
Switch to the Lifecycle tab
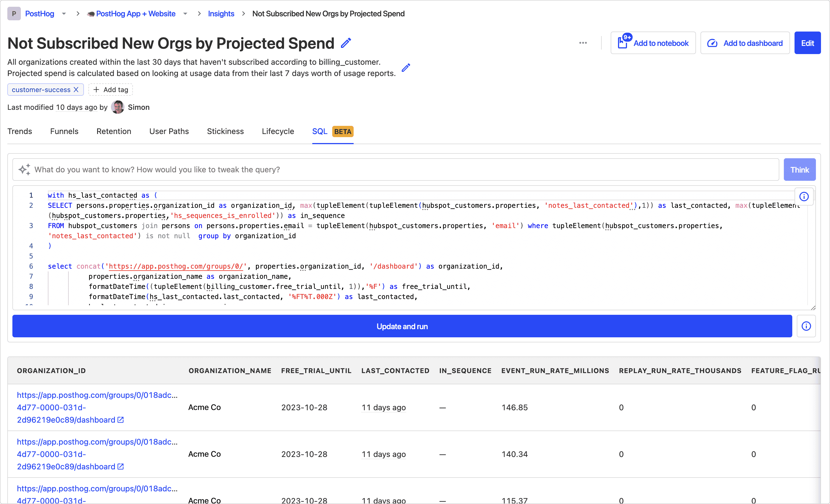pyautogui.click(x=278, y=131)
